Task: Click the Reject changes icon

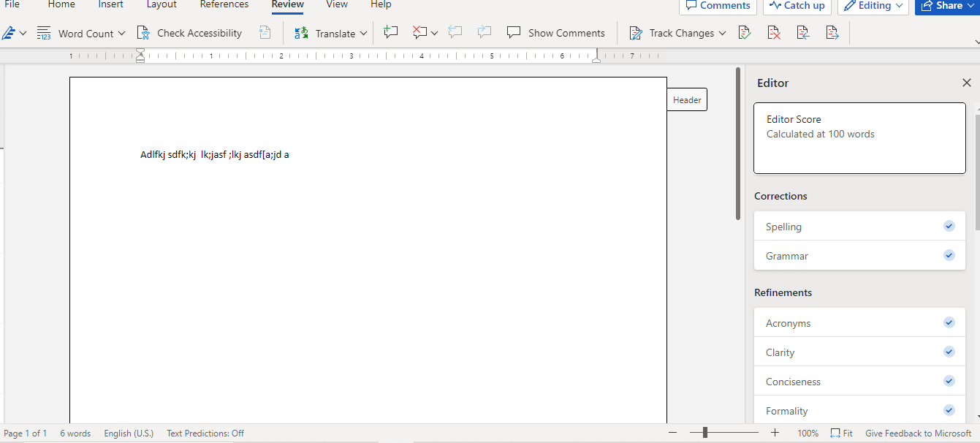Action: click(x=774, y=32)
